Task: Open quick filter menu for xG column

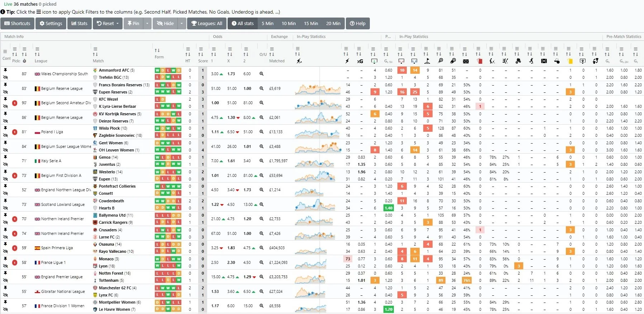Action: click(359, 49)
